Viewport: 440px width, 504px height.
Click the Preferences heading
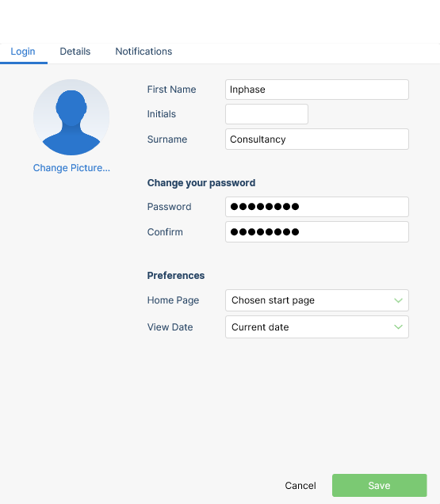click(176, 276)
